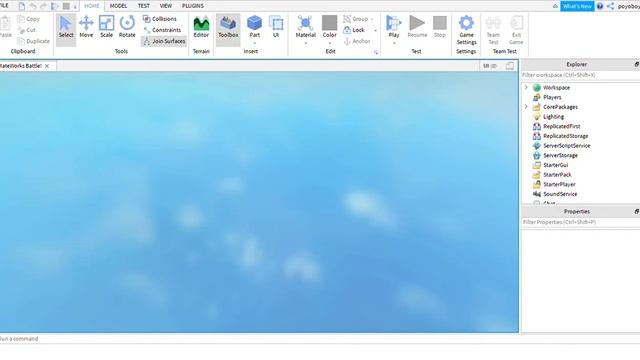Activate the Scale tool
Image resolution: width=640 pixels, height=360 pixels.
[x=107, y=28]
